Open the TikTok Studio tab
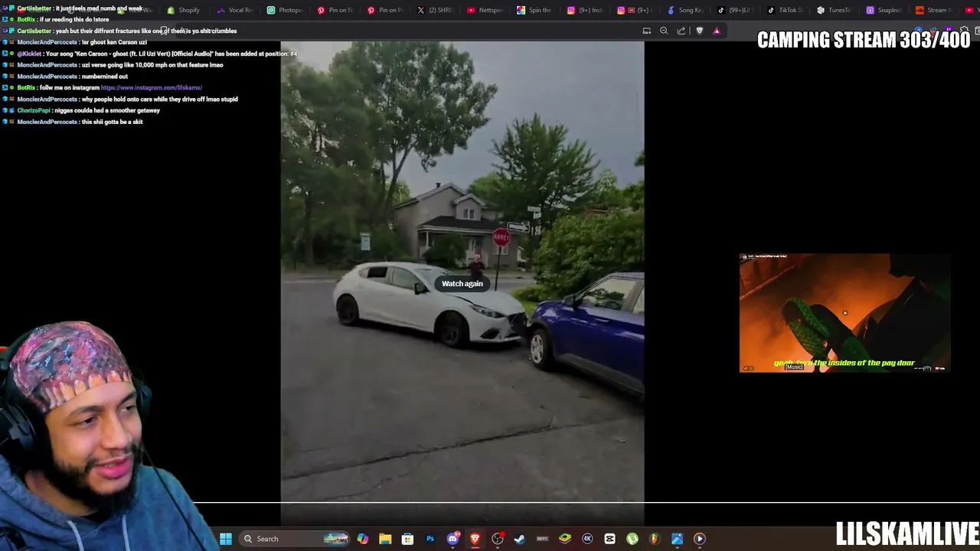Screen dimensions: 980x551 [x=785, y=10]
